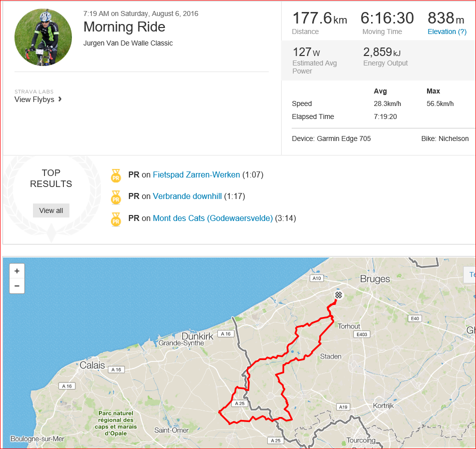Click View all top results button
This screenshot has height=449, width=476.
point(51,210)
